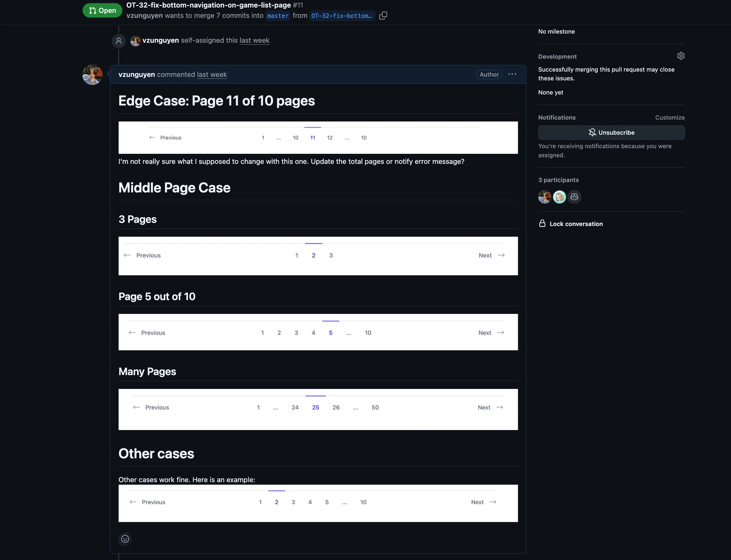
Task: Open the 3 Pages pagination screenshot
Action: coord(318,256)
